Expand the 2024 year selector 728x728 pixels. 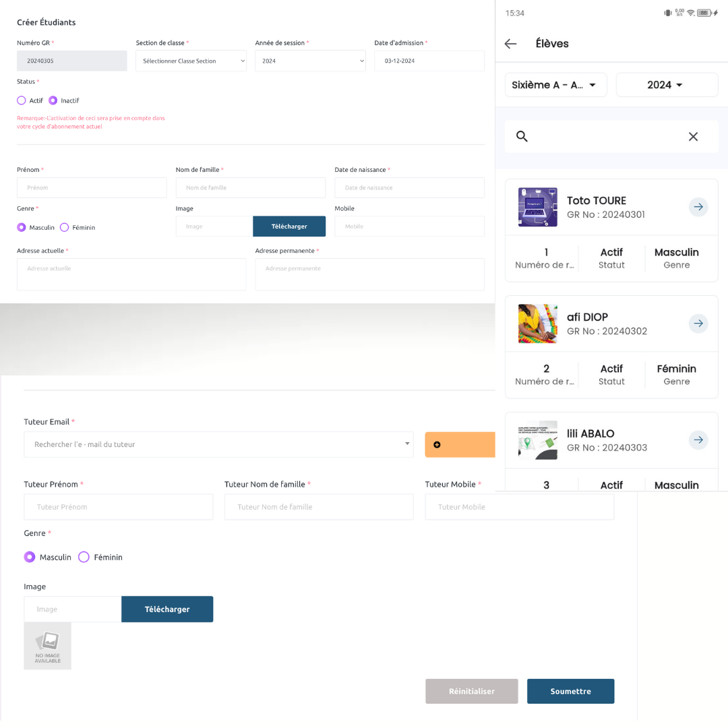tap(666, 85)
